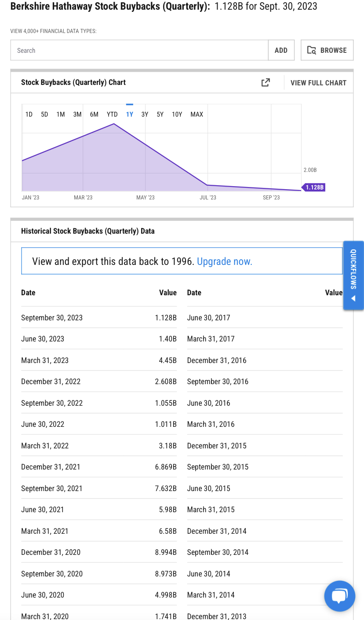Click the September 30, 2022 date
This screenshot has width=364, height=620.
coord(52,403)
